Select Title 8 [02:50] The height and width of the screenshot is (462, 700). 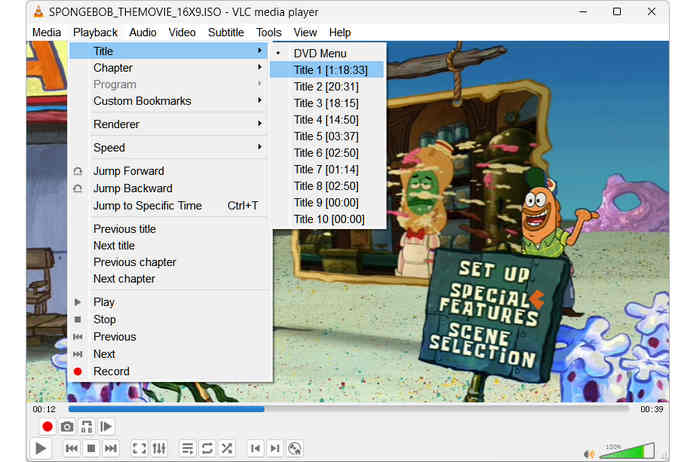pyautogui.click(x=328, y=186)
